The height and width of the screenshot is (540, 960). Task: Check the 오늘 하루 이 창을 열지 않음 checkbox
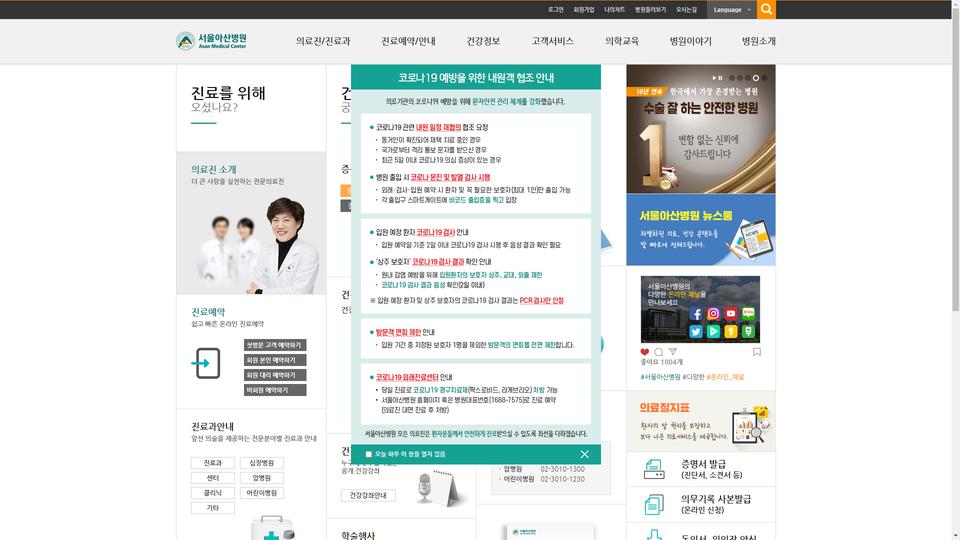(369, 454)
